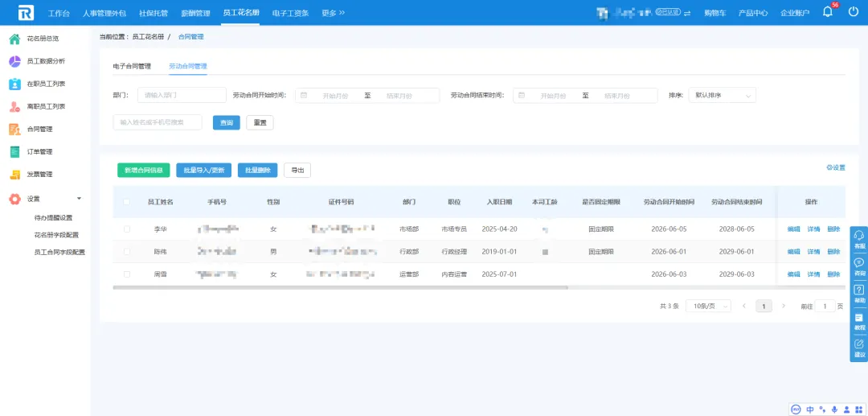Click the 导出 export button
Screen dimensions: 868x416
(x=297, y=170)
